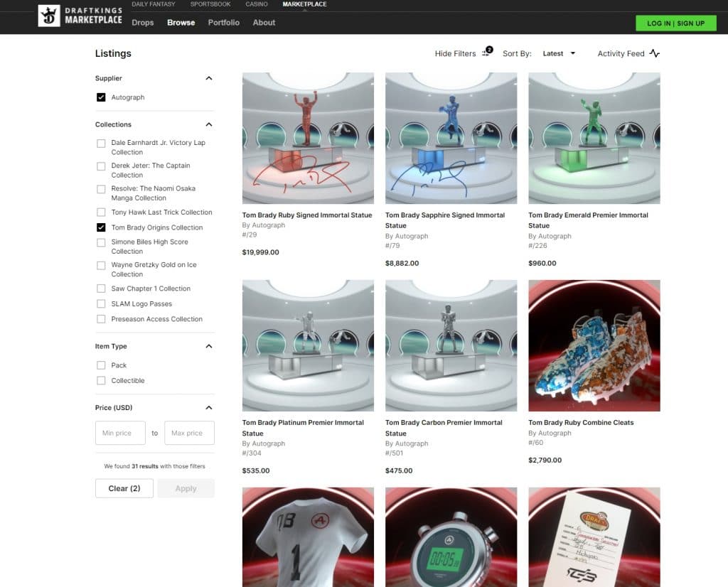
Task: Go to the Sportsbook tab
Action: (210, 4)
